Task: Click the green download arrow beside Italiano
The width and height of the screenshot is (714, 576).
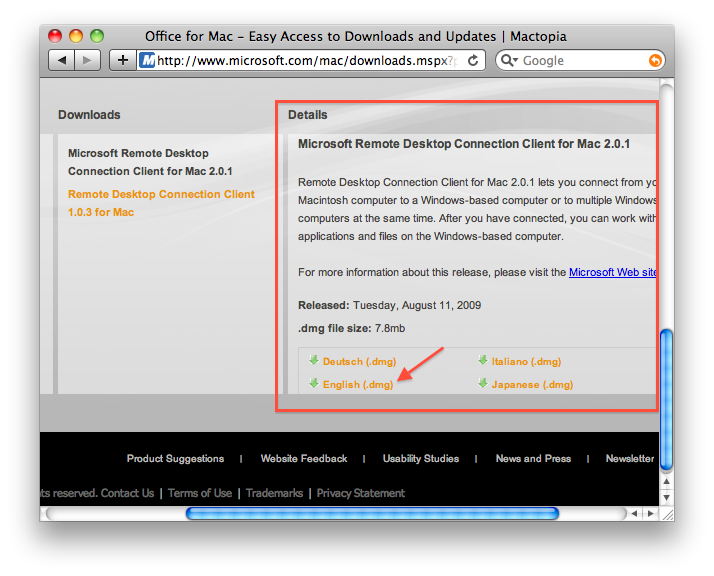Action: click(x=483, y=360)
